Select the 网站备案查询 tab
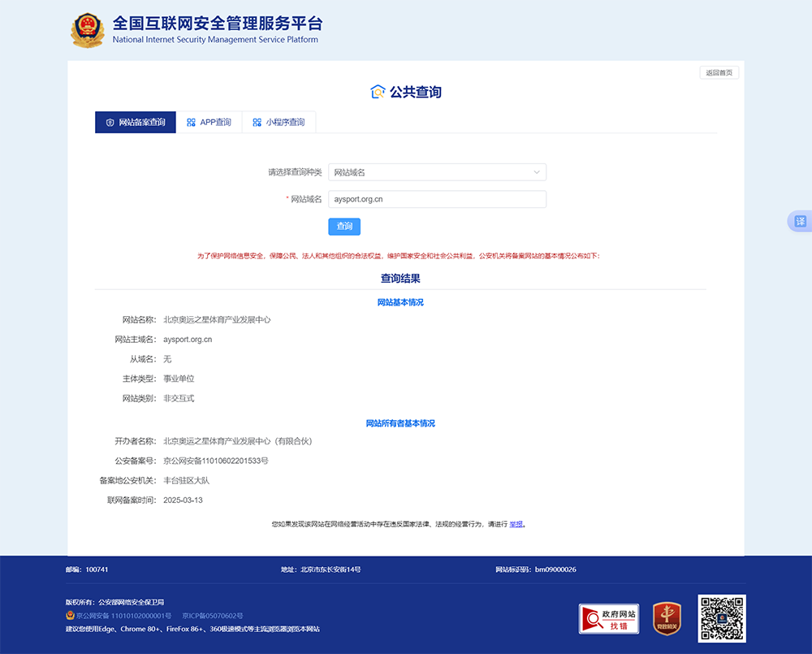 (x=135, y=123)
